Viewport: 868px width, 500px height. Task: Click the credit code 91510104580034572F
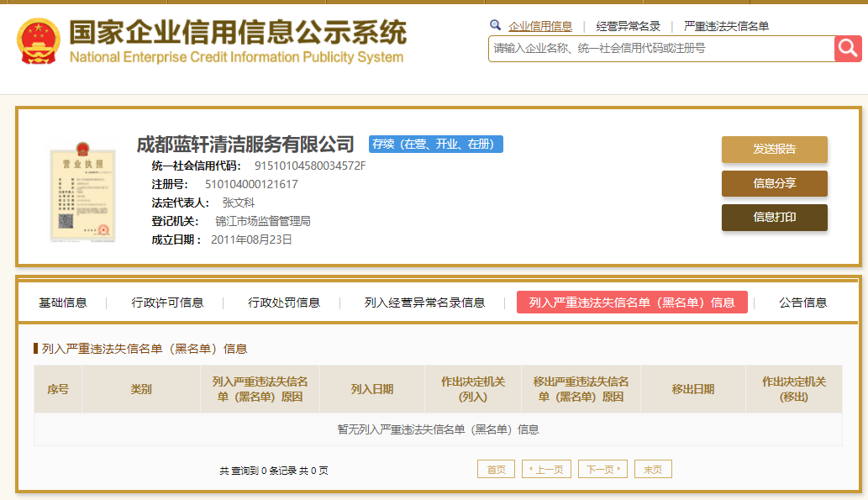310,166
